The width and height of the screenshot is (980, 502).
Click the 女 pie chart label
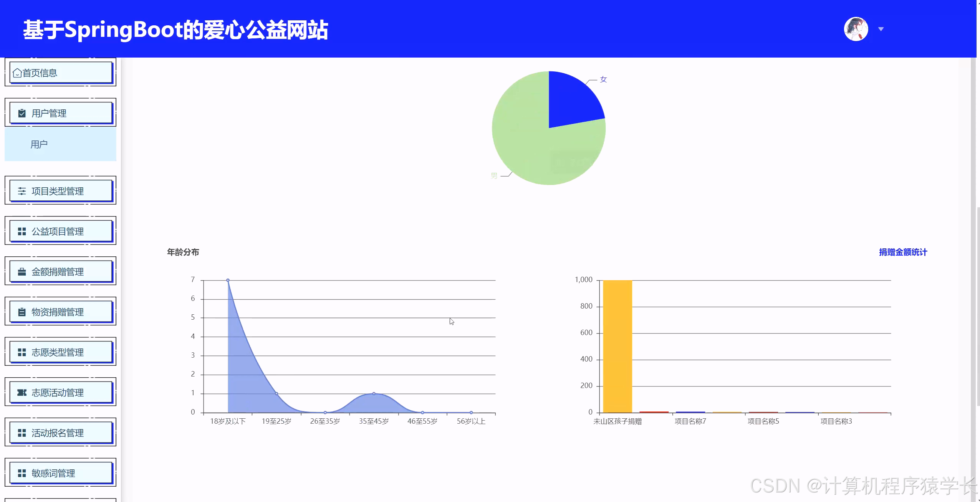pos(603,79)
